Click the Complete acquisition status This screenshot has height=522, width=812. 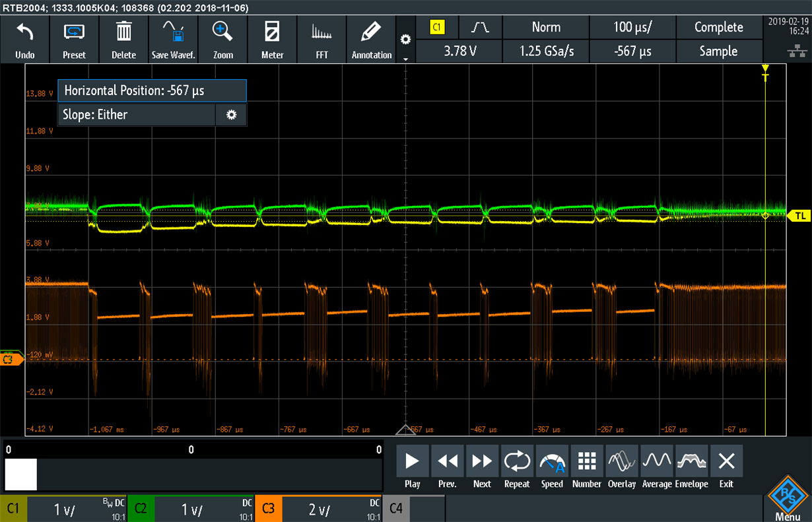pos(719,28)
